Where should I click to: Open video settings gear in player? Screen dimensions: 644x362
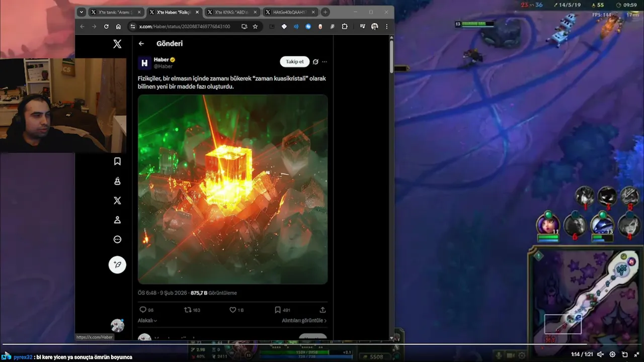(x=612, y=354)
